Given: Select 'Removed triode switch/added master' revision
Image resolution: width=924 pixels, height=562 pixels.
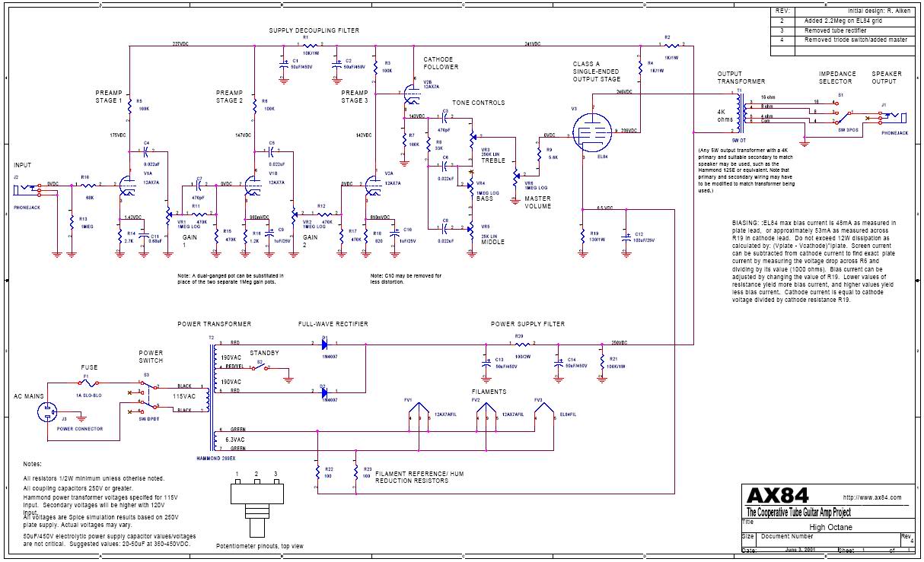Looking at the screenshot, I should (x=855, y=40).
